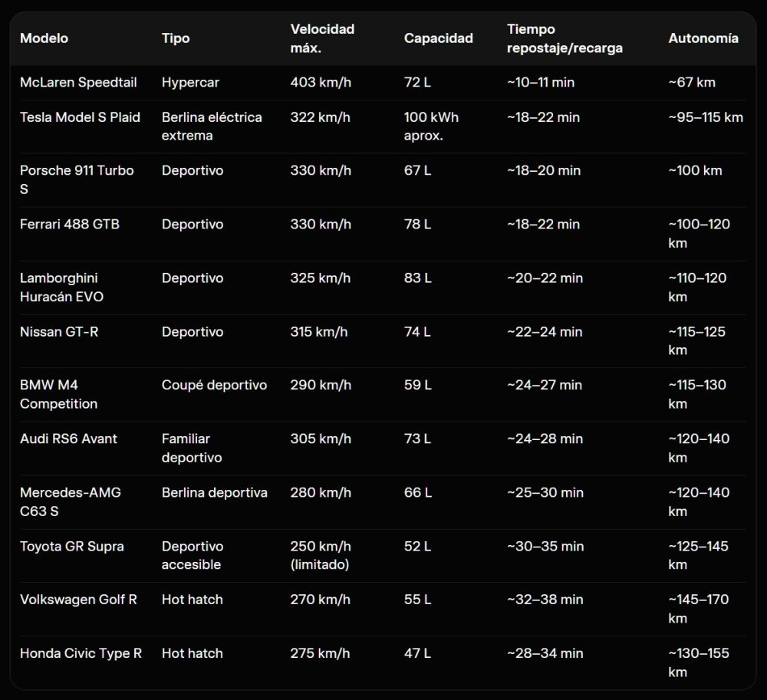Screen dimensions: 767x700
Task: Click the '~25–30 min' time cell
Action: [545, 493]
